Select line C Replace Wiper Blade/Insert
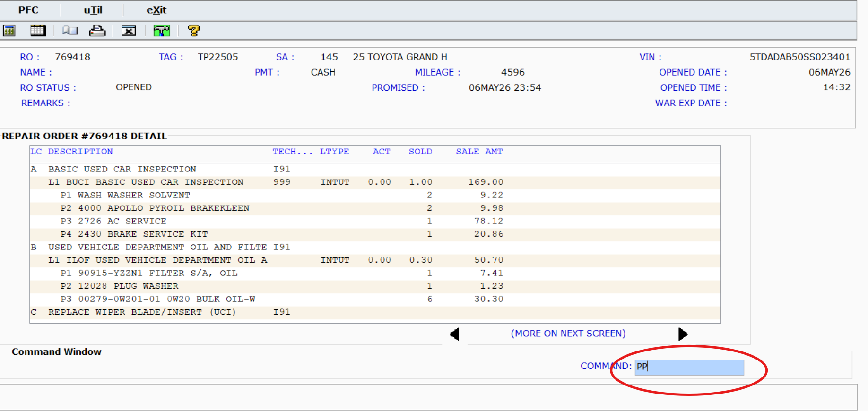 pos(375,312)
